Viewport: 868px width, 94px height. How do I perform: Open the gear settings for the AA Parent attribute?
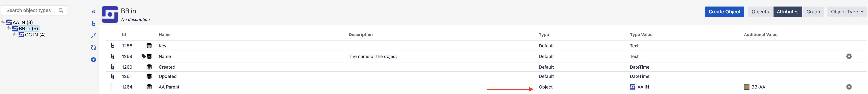849,87
